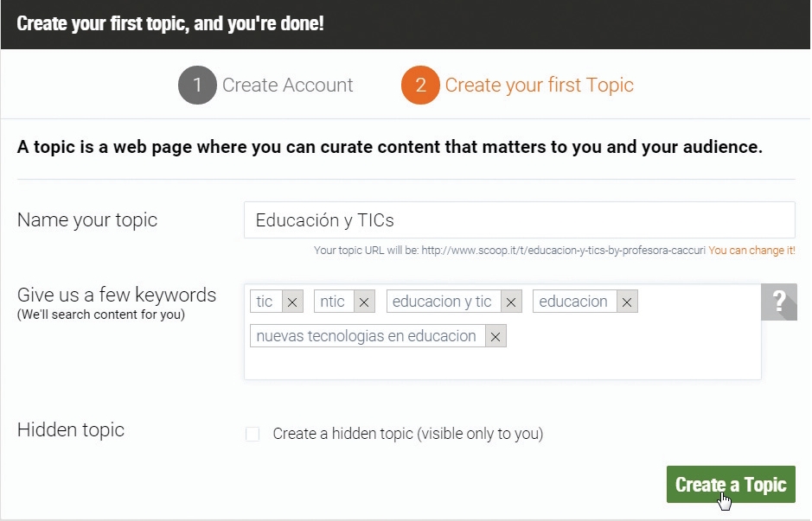Screen dimensions: 812x521
Task: Remove the 'ntic' keyword tag
Action: [x=364, y=302]
